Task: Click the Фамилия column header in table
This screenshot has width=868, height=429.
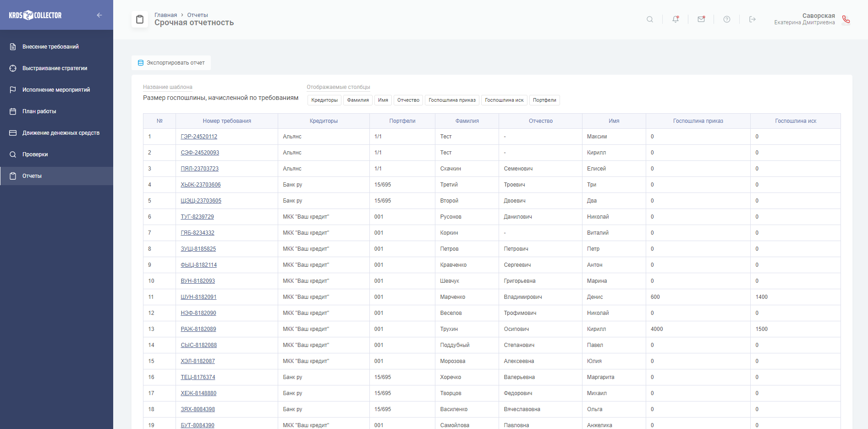Action: [x=467, y=121]
